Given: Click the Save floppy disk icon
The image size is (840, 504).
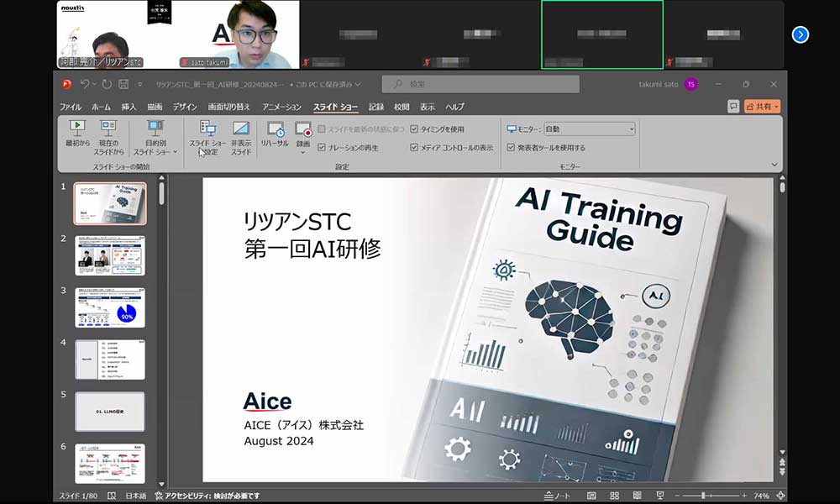Looking at the screenshot, I should (x=123, y=84).
